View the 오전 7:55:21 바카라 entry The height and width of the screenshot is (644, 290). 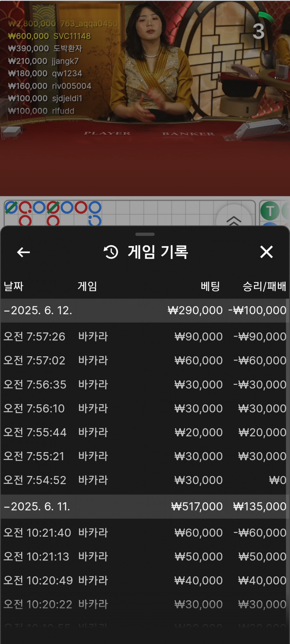[x=145, y=456]
